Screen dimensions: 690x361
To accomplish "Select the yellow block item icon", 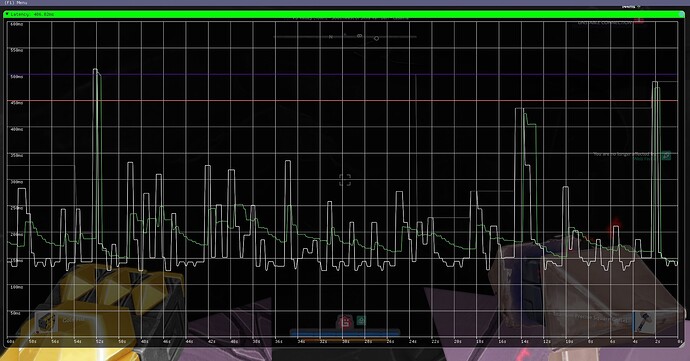I will [46, 322].
